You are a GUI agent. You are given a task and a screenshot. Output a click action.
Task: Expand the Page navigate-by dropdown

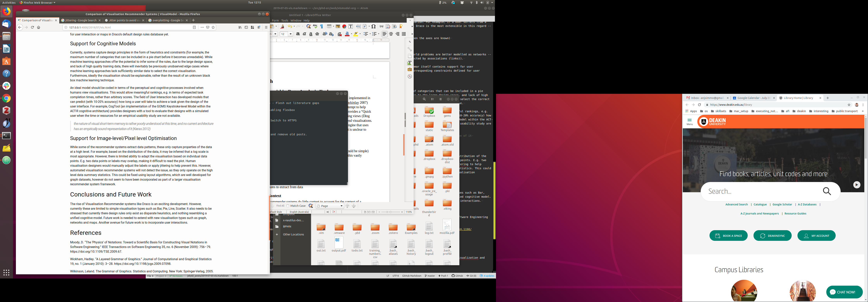pos(341,206)
